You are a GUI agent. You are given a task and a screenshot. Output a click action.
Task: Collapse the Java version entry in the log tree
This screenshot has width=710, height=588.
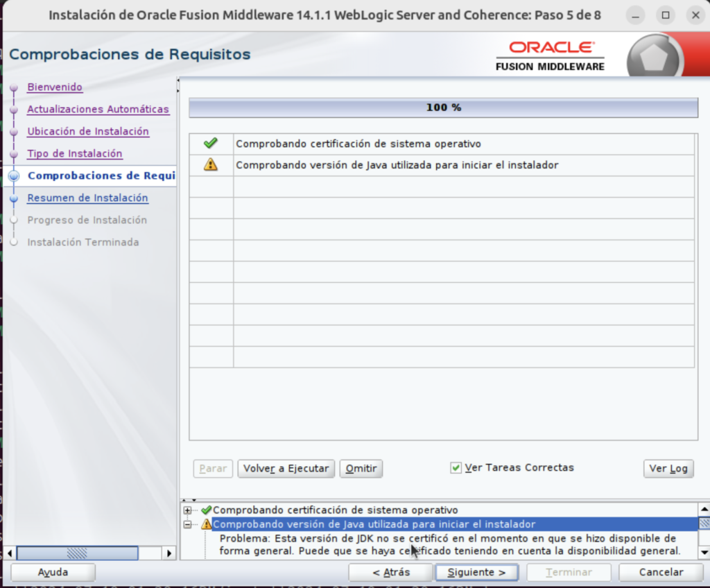pyautogui.click(x=187, y=524)
